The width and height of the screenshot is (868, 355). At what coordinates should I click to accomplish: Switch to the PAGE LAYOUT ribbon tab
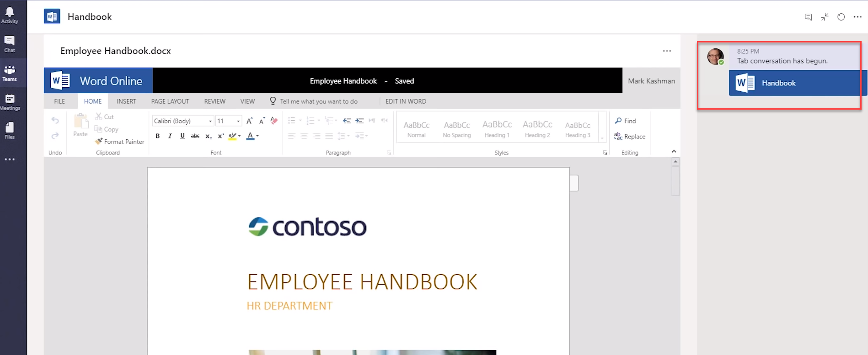[x=170, y=101]
